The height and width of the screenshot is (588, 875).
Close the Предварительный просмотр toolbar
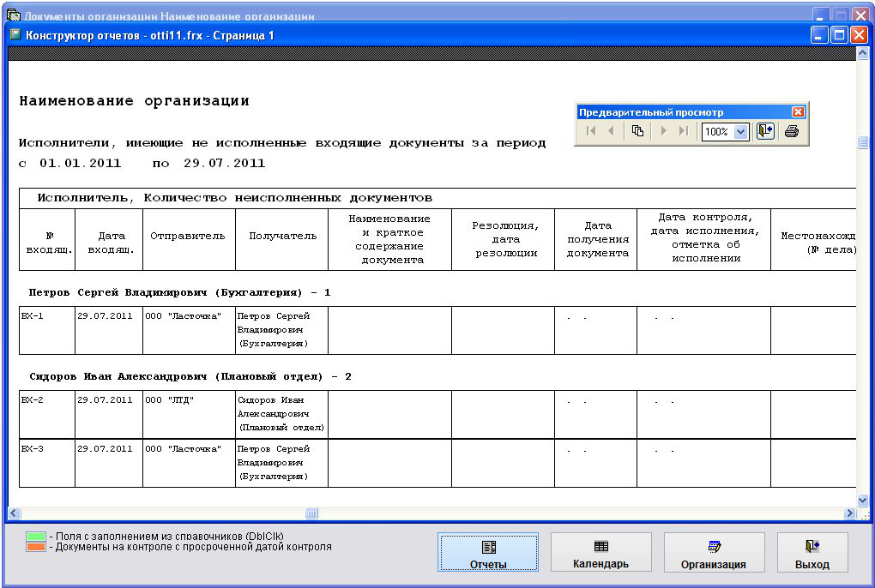tap(798, 112)
